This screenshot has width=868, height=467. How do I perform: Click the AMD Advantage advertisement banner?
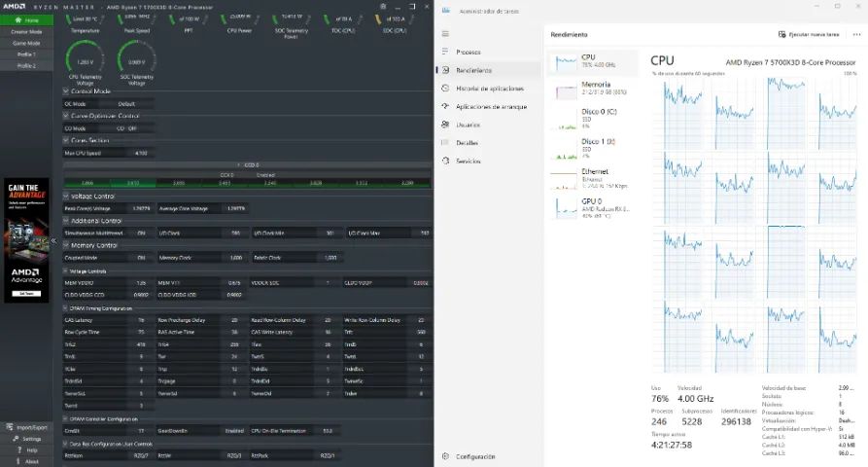click(26, 240)
